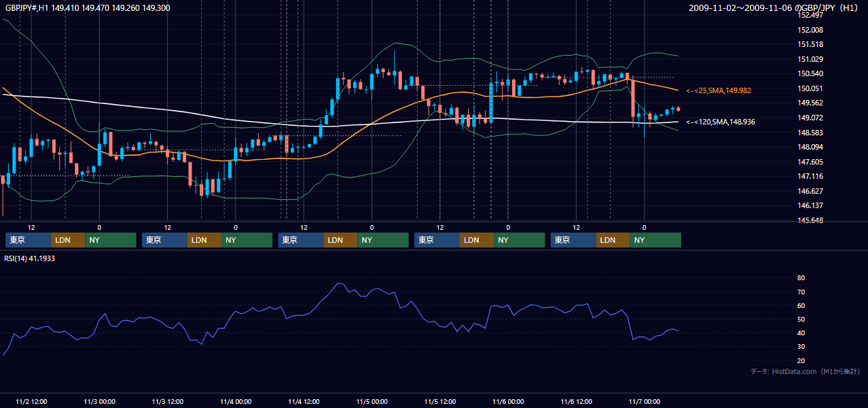Click price axis value 150.051
The width and height of the screenshot is (868, 408).
(x=810, y=88)
